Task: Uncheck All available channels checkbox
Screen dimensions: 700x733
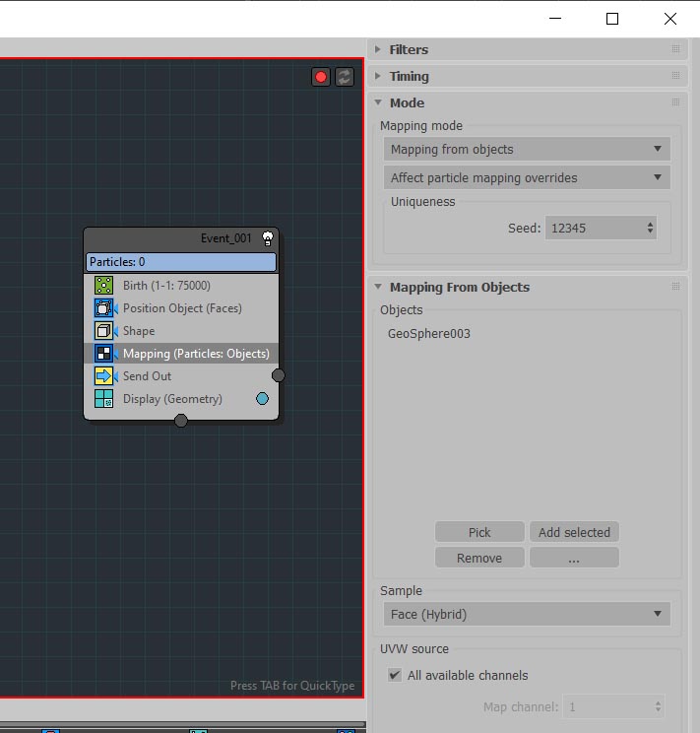Action: tap(395, 675)
